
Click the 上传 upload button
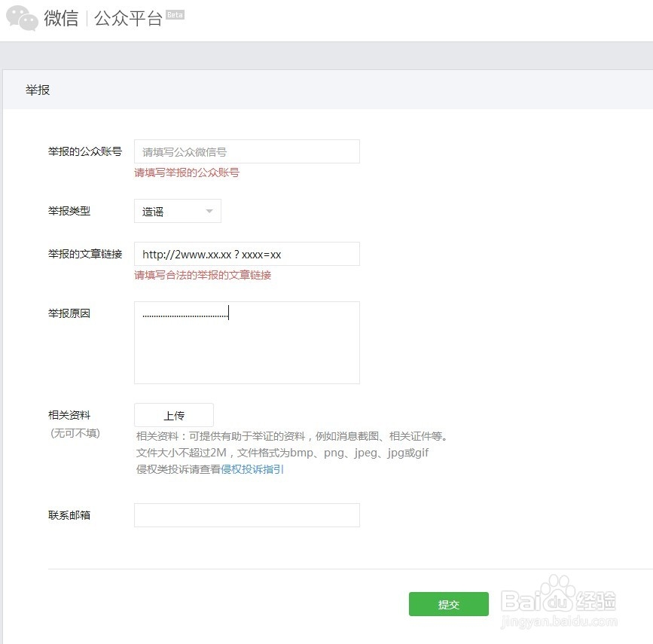[173, 415]
